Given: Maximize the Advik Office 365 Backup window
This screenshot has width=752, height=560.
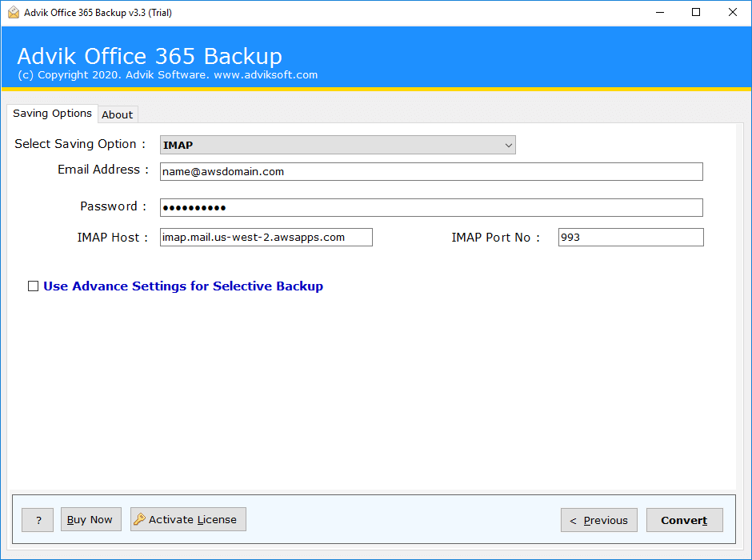Looking at the screenshot, I should (x=696, y=13).
